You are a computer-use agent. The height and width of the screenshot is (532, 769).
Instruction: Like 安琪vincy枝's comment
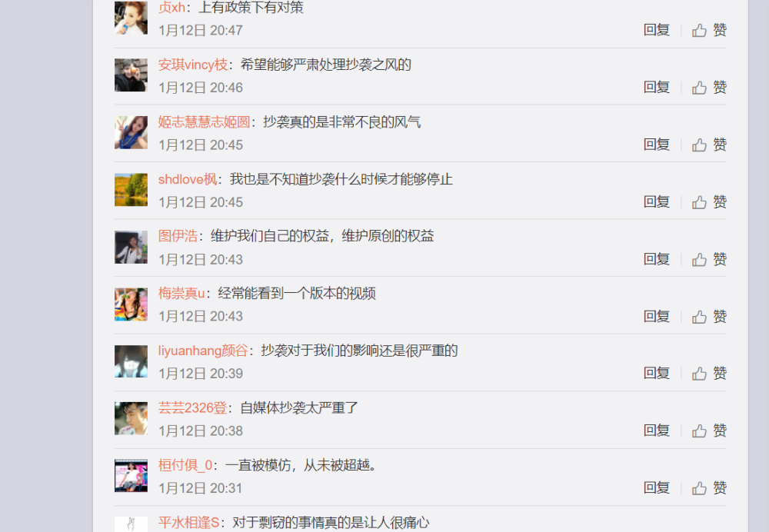(709, 88)
